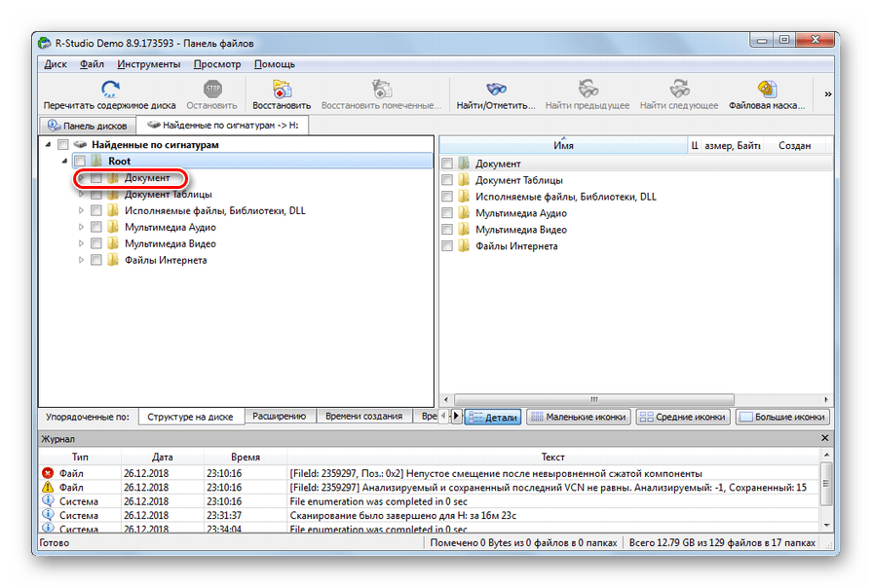Click the error icon in first log row
Viewport: 872px width, 588px height.
[48, 473]
